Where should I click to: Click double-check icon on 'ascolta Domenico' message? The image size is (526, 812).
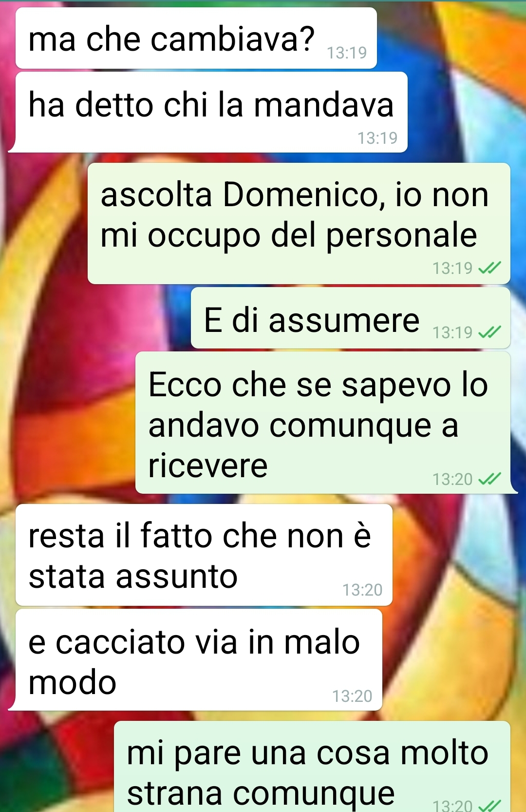click(489, 268)
